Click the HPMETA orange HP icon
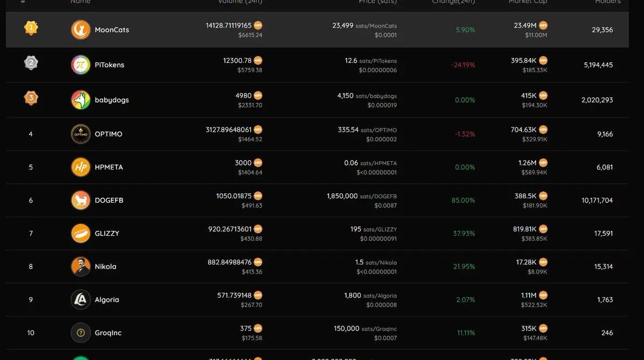The width and height of the screenshot is (644, 360). point(81,167)
